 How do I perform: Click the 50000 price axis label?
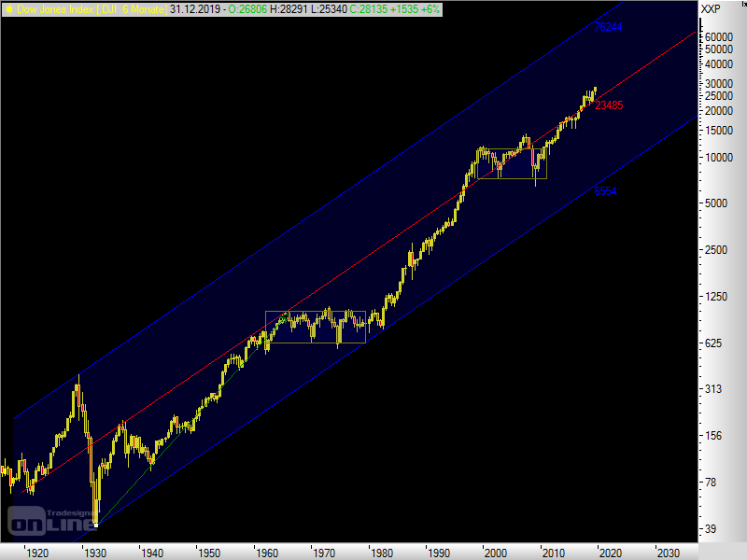tap(718, 49)
